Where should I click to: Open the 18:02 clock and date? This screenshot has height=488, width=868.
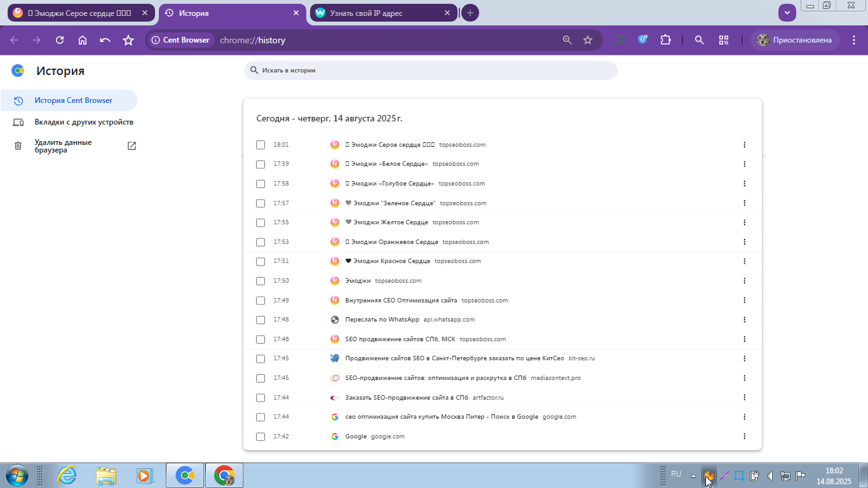[x=834, y=476]
